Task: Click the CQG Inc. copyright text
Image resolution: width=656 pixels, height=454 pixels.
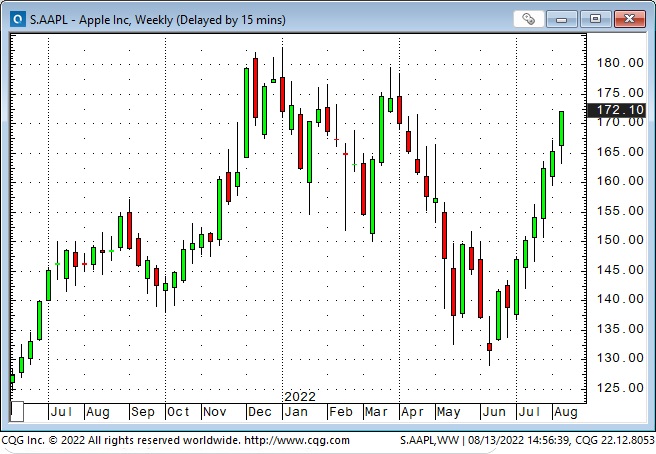Action: 121,440
